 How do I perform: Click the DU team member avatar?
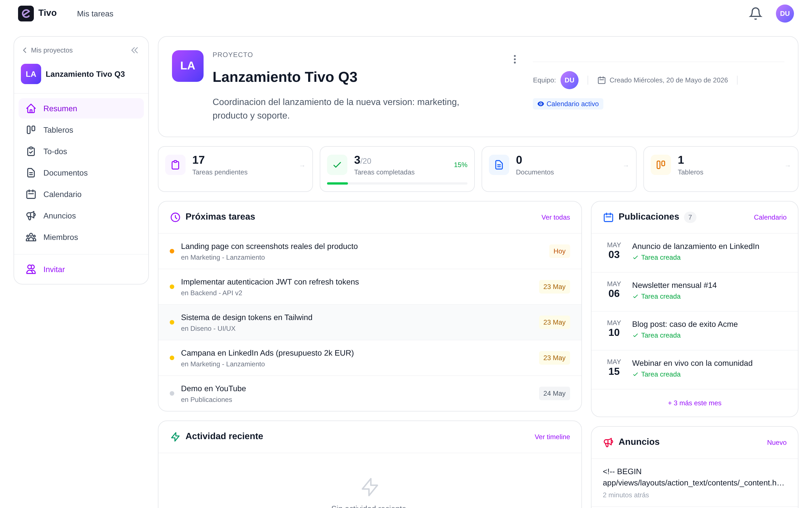pos(569,80)
